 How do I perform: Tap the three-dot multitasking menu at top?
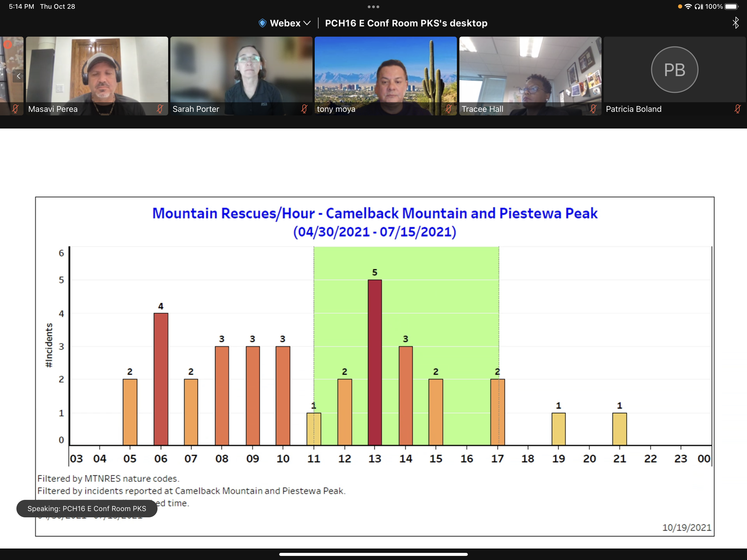(x=373, y=7)
